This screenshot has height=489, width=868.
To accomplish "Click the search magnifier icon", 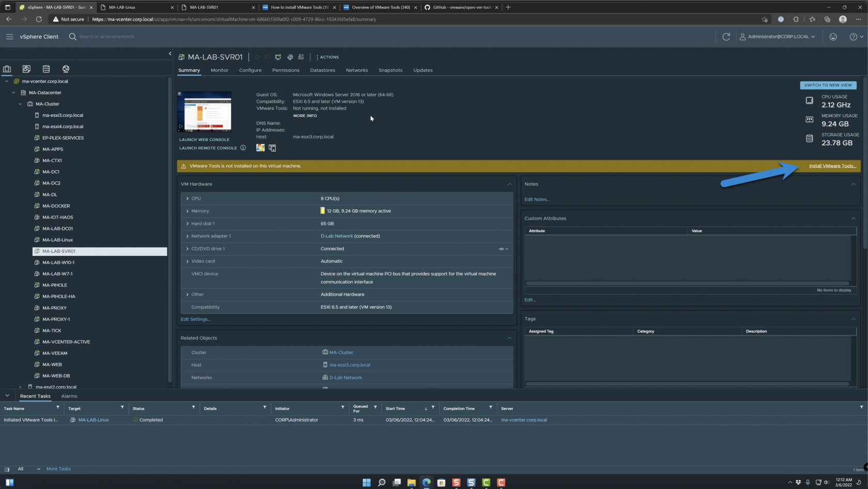I will (x=72, y=37).
